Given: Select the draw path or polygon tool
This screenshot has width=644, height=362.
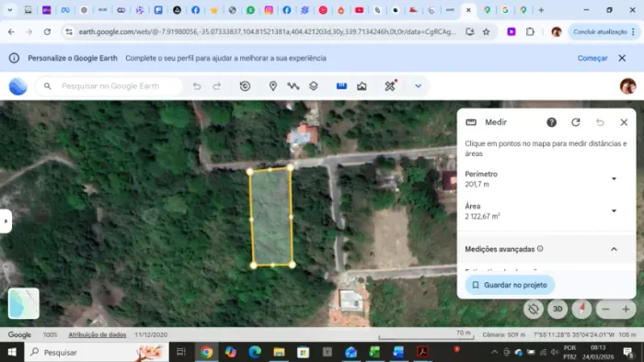Looking at the screenshot, I should 293,86.
